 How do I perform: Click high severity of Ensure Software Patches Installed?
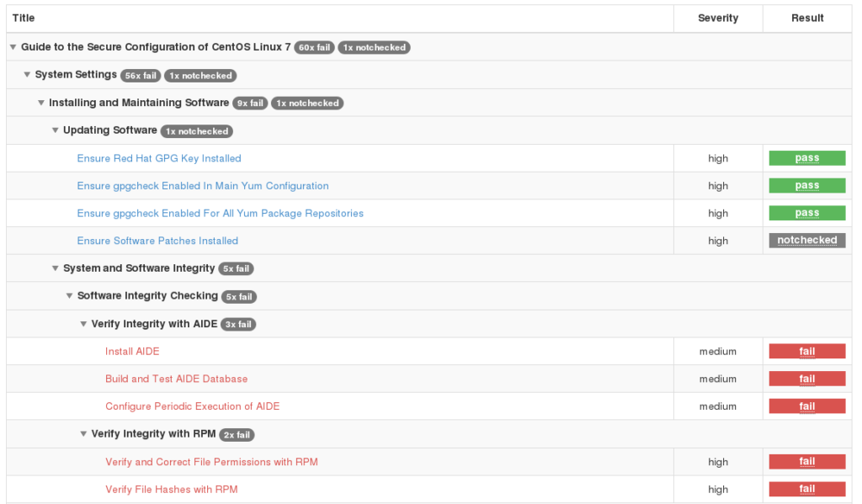click(x=718, y=241)
